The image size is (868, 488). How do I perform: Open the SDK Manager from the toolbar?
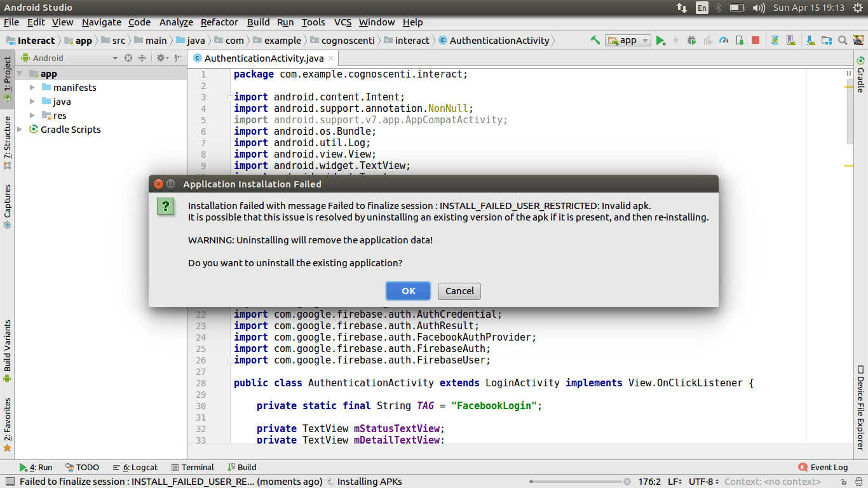tap(811, 39)
